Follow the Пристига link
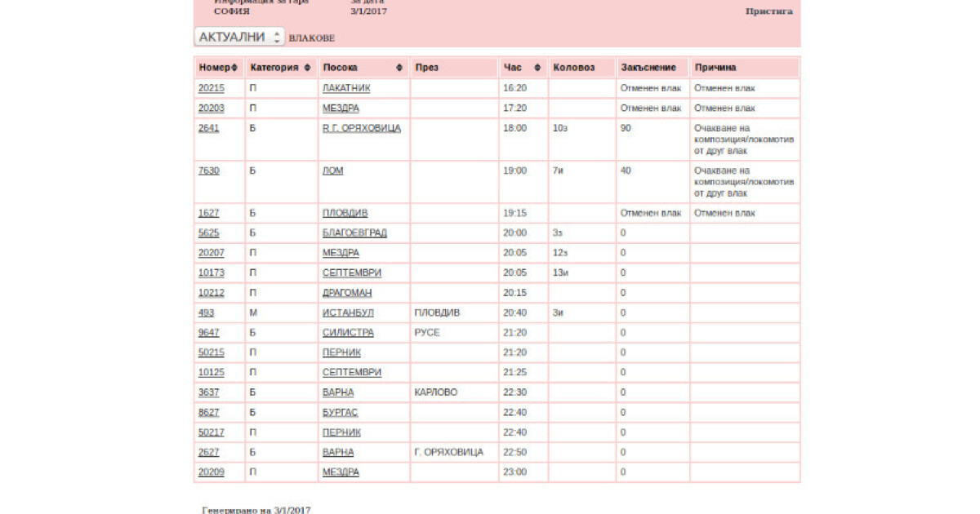This screenshot has height=514, width=980. click(x=768, y=11)
